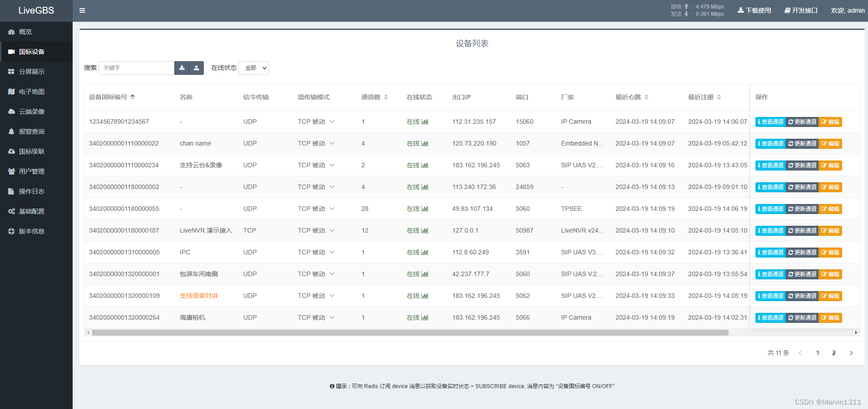Viewport: 868px width, 409px height.
Task: Focus the 关键字 search input field
Action: click(137, 68)
